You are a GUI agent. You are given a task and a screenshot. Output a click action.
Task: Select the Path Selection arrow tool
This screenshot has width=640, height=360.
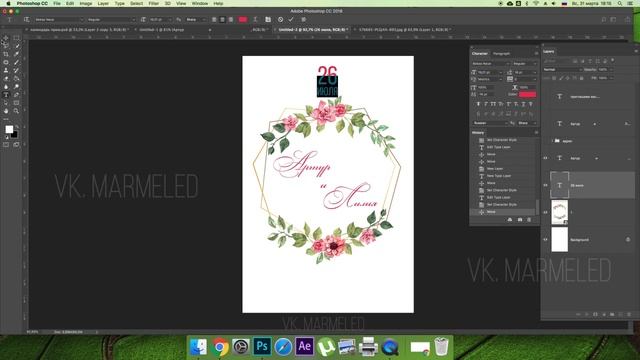point(6,103)
